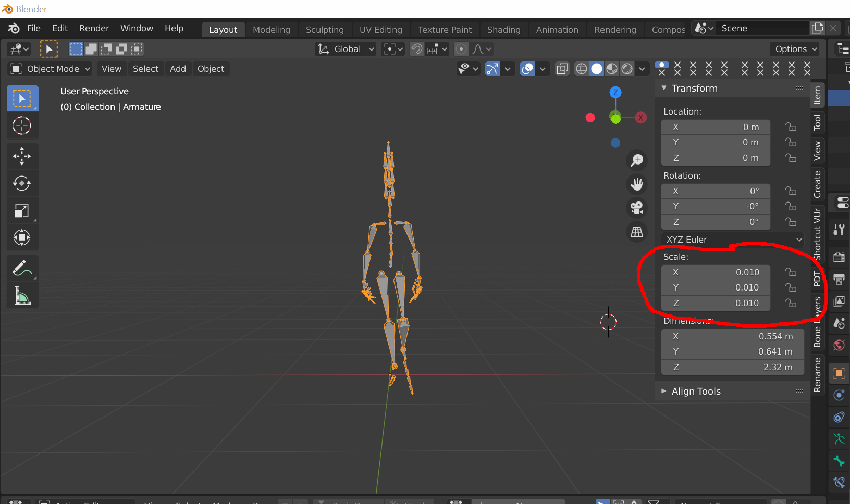Image resolution: width=850 pixels, height=504 pixels.
Task: Open the Bone Constraint Properties tab
Action: [839, 483]
